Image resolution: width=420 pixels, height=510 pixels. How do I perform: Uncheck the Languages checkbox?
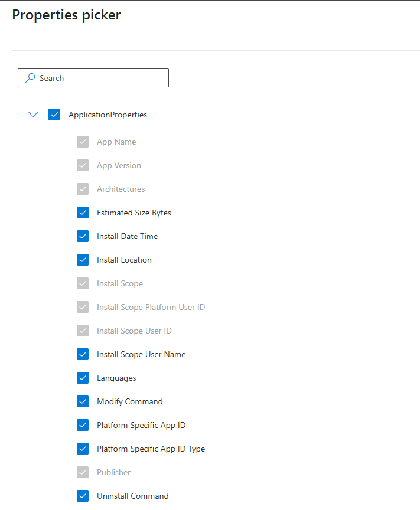click(83, 378)
